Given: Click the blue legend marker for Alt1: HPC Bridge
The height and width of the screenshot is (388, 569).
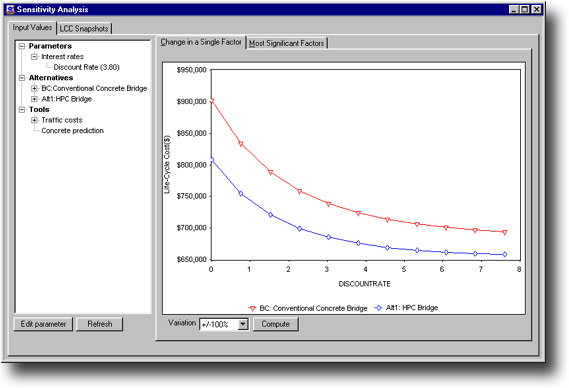Looking at the screenshot, I should click(x=378, y=308).
